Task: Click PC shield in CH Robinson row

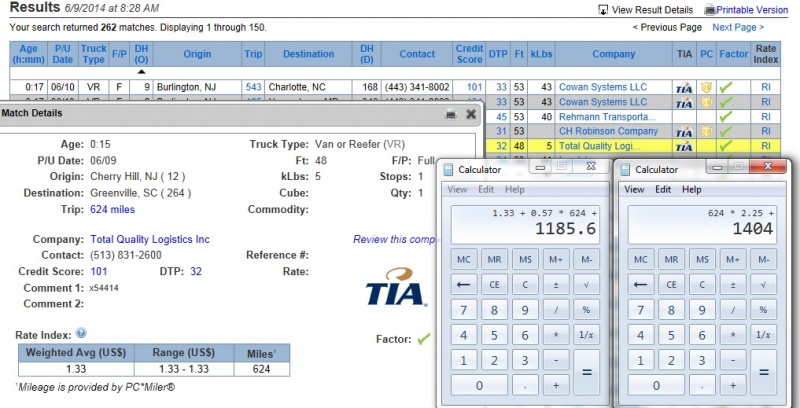Action: pos(706,132)
